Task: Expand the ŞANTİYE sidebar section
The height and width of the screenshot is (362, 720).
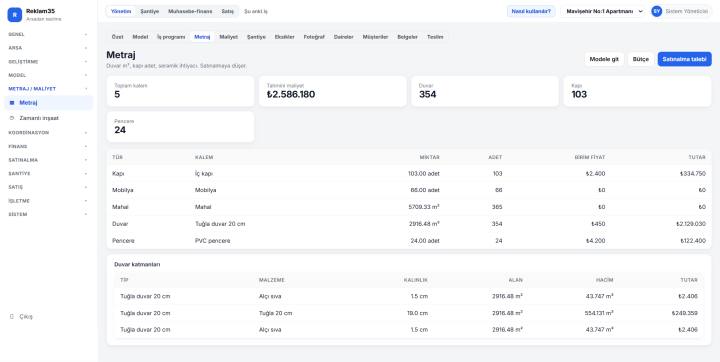Action: point(48,174)
